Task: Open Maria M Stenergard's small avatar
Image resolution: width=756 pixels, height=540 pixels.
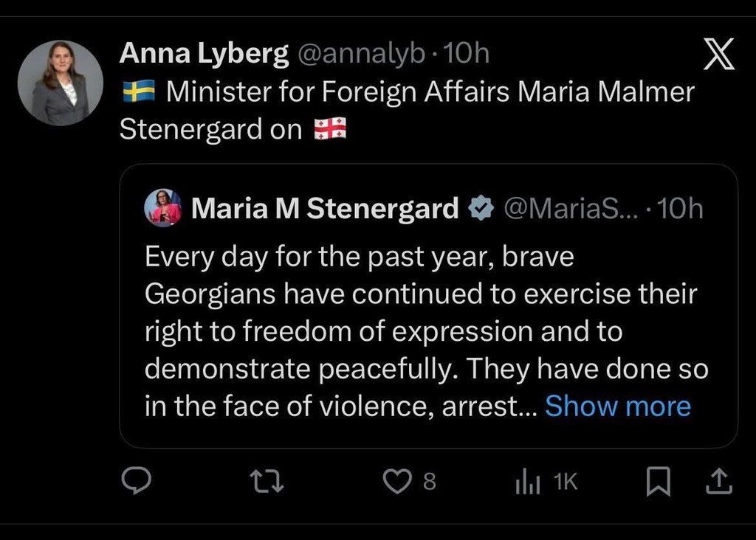Action: click(x=162, y=207)
